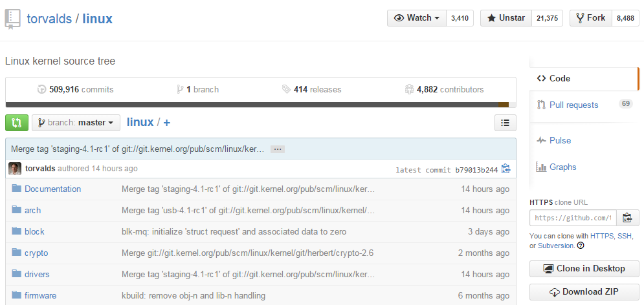Open the drivers folder
This screenshot has height=305, width=644.
37,274
